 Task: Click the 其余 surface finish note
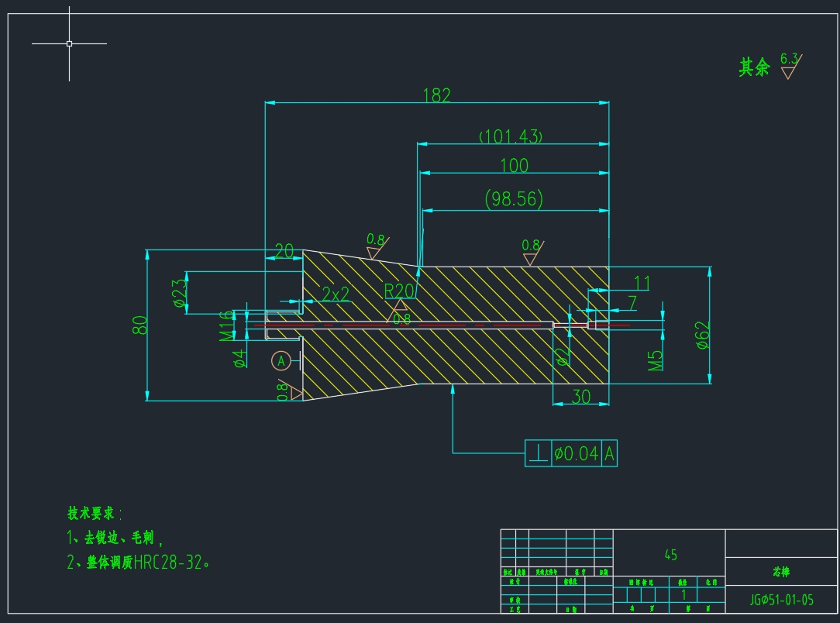click(x=754, y=67)
